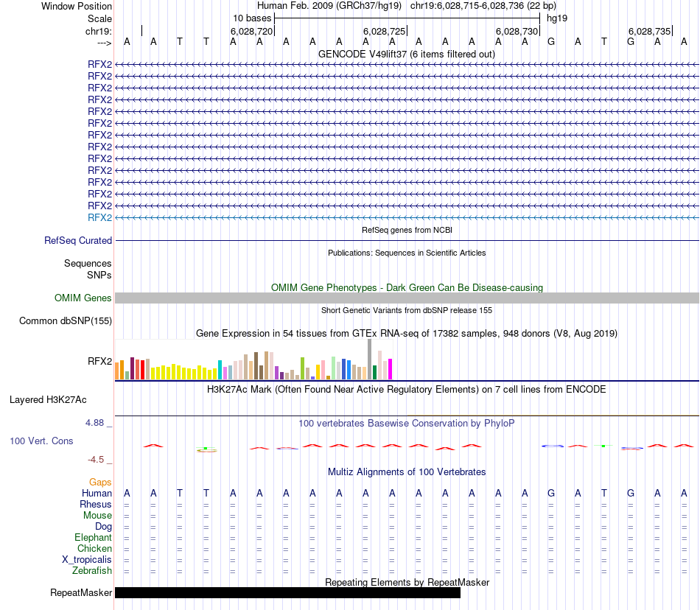Click the hg19 label beside scale bar

557,18
